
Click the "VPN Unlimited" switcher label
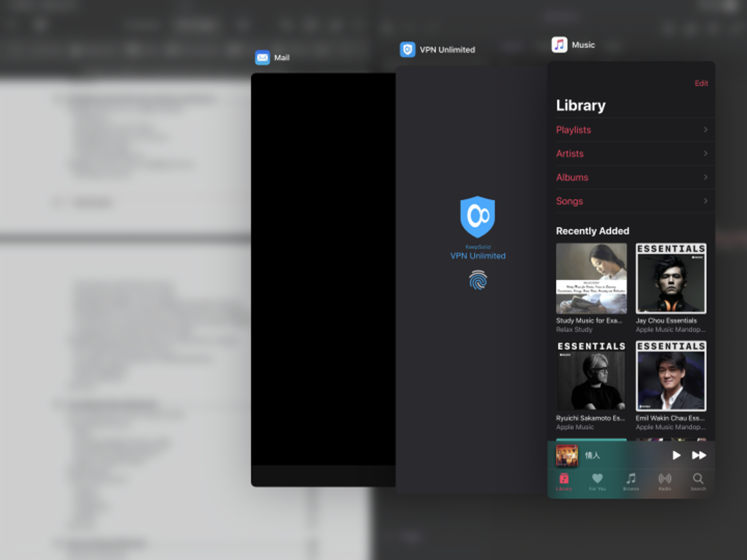pyautogui.click(x=447, y=50)
